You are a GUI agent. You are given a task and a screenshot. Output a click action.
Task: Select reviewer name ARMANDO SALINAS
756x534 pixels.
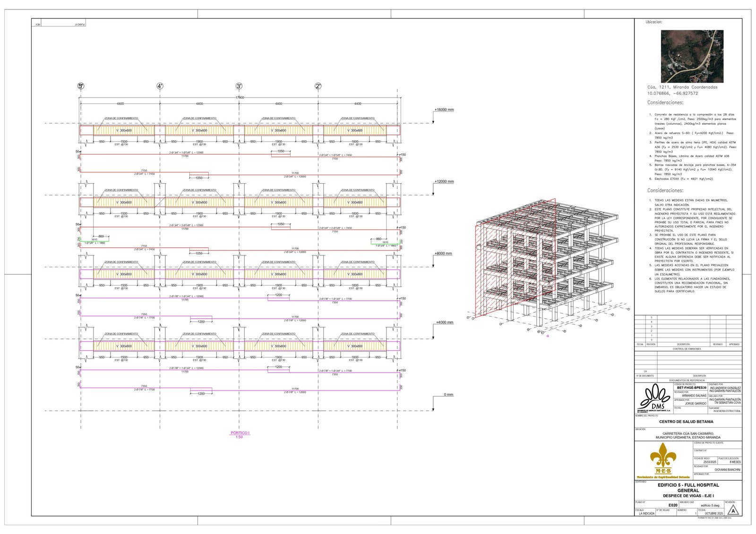coord(694,396)
